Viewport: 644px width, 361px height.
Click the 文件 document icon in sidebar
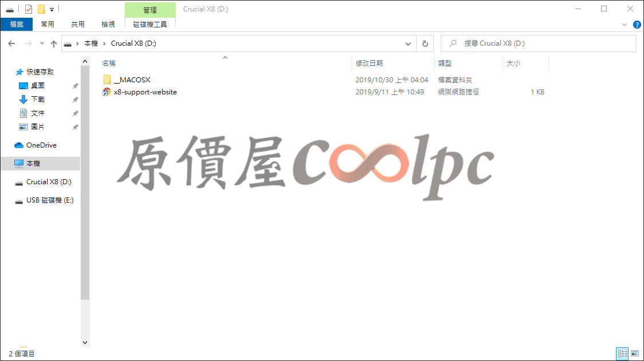point(23,113)
